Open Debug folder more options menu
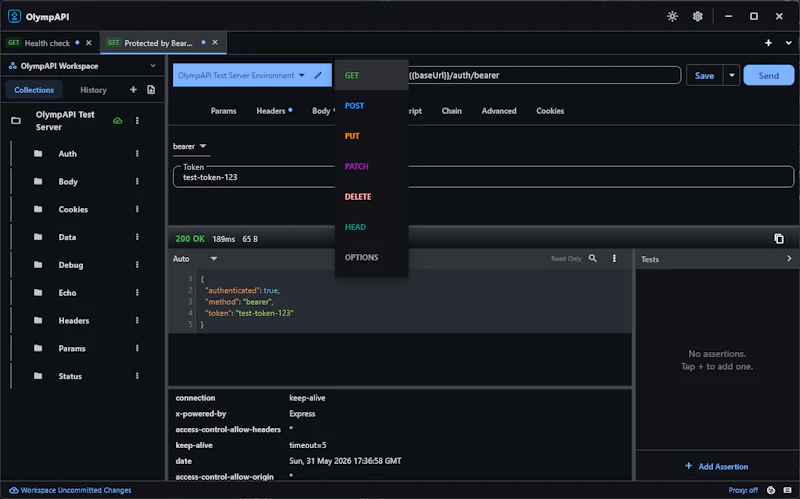 pyautogui.click(x=137, y=265)
